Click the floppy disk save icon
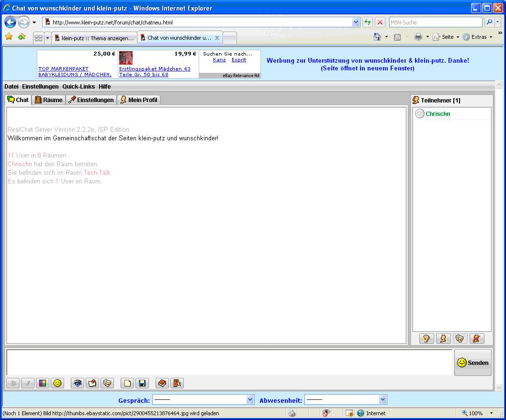The image size is (506, 420). [142, 383]
